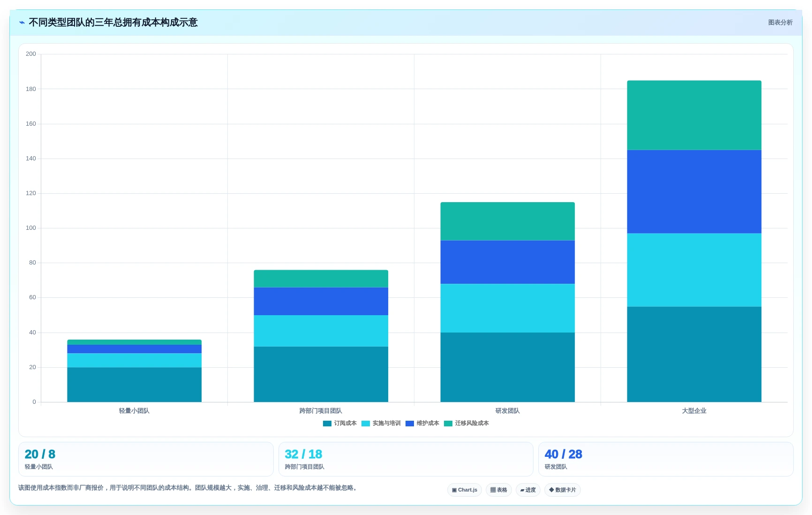
Task: Select the Chart.js tag button
Action: pos(465,490)
